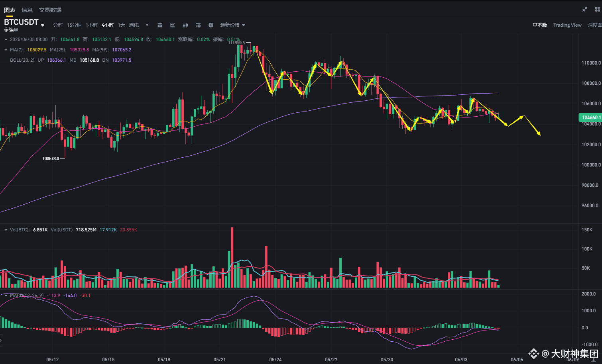The width and height of the screenshot is (602, 364).
Task: Click the 111959.5 high price marker
Action: coord(237,43)
